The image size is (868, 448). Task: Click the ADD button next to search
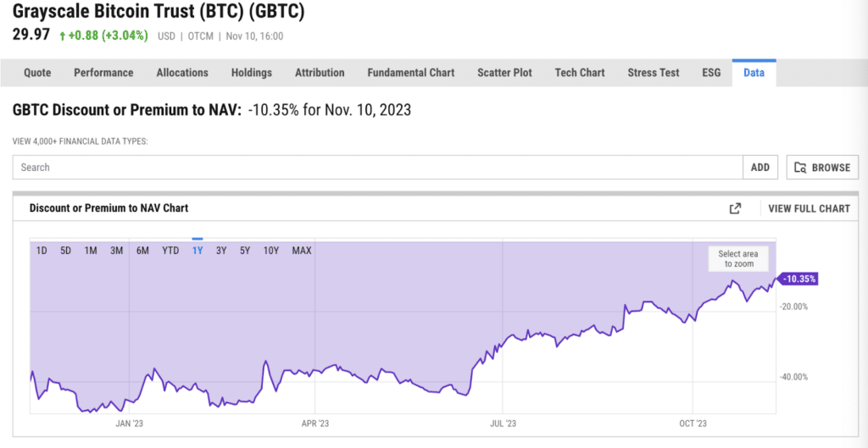point(760,168)
